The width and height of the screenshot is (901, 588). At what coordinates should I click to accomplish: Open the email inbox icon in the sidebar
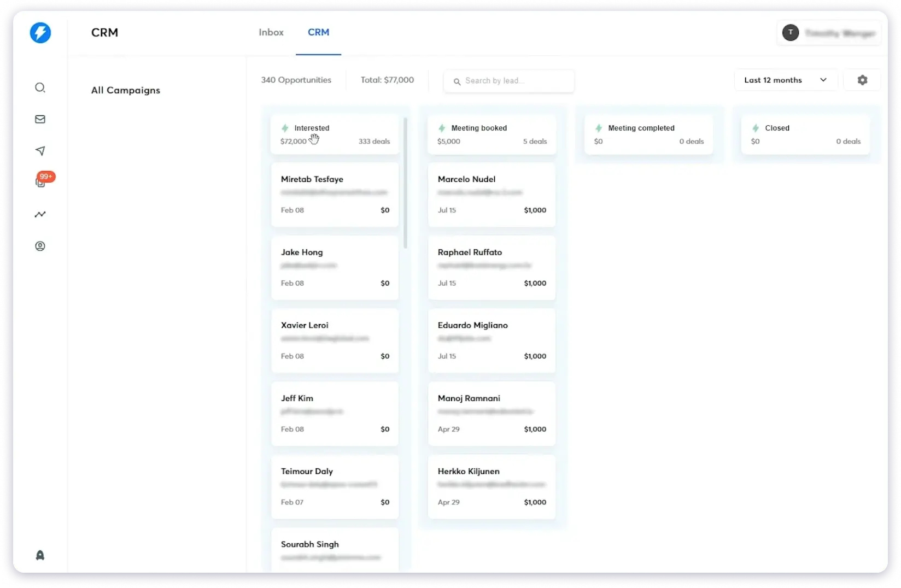pyautogui.click(x=40, y=119)
